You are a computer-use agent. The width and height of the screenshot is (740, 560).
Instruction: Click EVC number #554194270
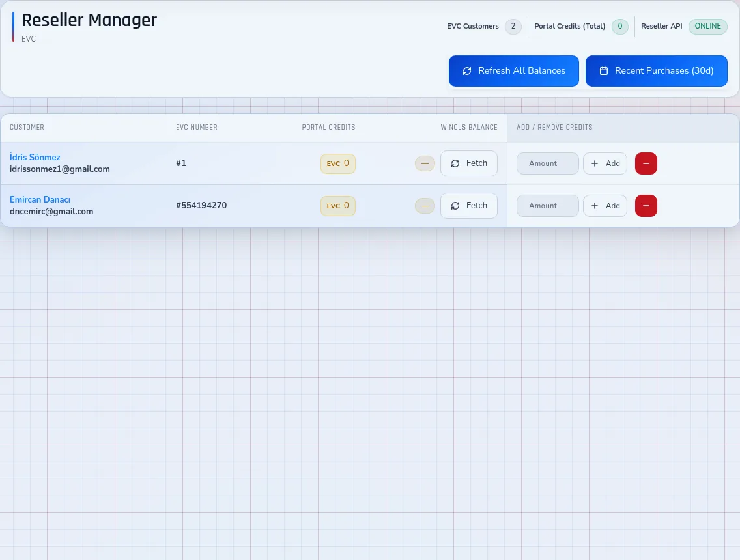coord(201,206)
